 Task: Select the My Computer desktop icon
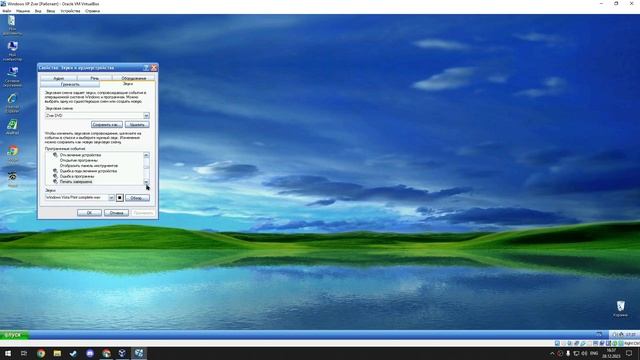[12, 51]
